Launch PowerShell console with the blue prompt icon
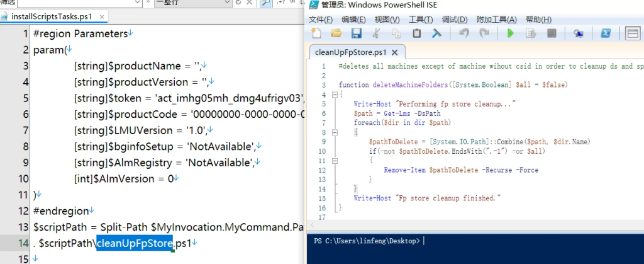Viewport: 644px width, 264px height. (605, 33)
